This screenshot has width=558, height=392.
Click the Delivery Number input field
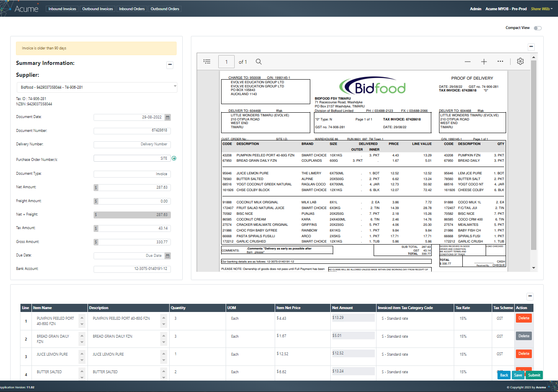[132, 144]
